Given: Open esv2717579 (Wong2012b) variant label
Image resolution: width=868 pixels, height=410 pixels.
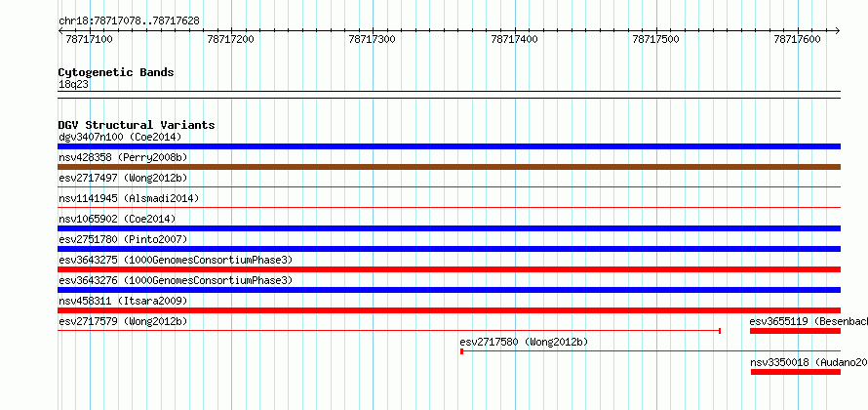Looking at the screenshot, I should (x=123, y=321).
